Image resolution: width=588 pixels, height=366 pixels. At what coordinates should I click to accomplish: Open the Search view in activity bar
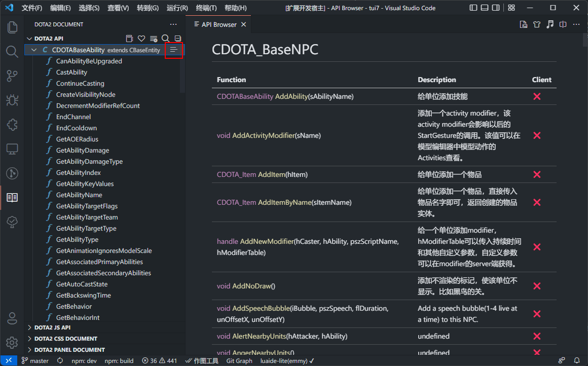[12, 51]
